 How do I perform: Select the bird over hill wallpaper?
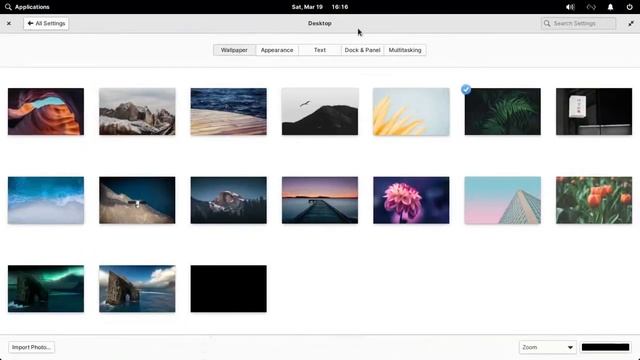click(x=320, y=111)
